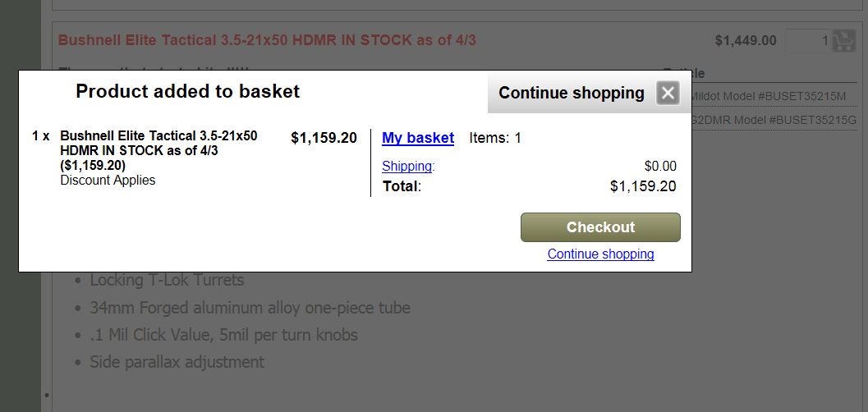Click the Locking T-Lok Turrets bullet
868x412 pixels.
(x=167, y=280)
